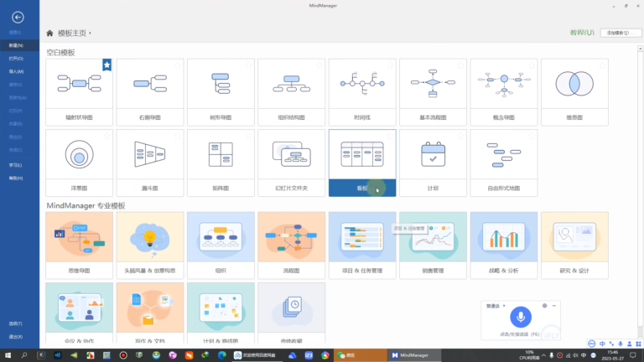Click the home icon beside 模板主页

(x=49, y=33)
